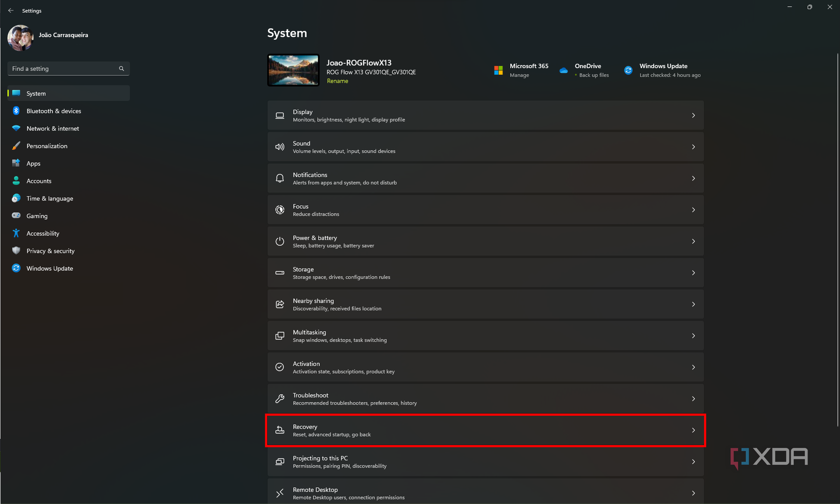Expand the Display settings chevron

pos(693,116)
